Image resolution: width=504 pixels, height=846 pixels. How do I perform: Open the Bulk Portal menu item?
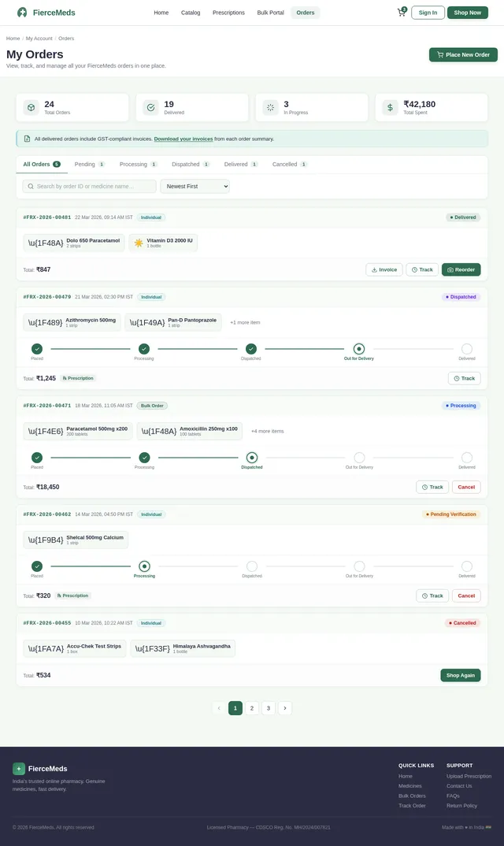pos(269,13)
